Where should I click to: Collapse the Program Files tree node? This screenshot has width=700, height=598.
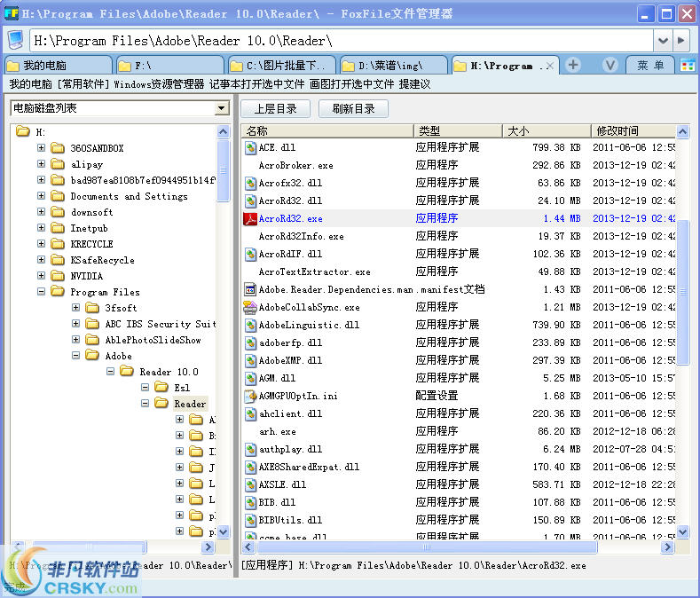click(41, 292)
